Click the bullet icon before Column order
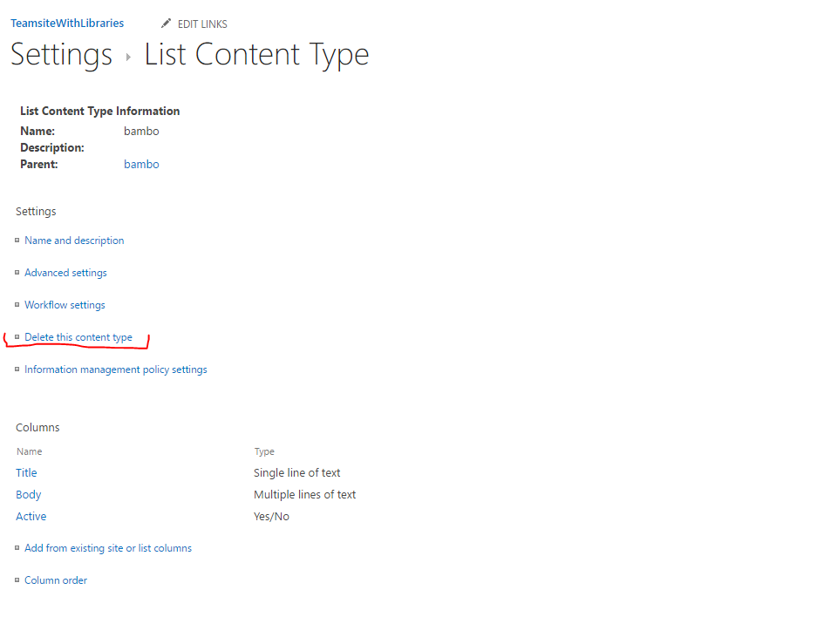This screenshot has height=644, width=837. [x=17, y=580]
